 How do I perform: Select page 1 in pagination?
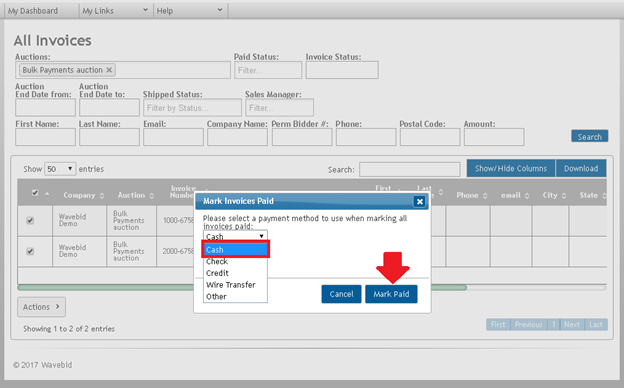click(554, 325)
